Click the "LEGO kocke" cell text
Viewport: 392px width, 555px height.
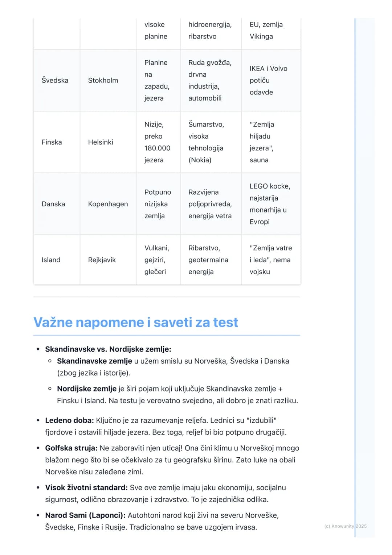tap(270, 186)
